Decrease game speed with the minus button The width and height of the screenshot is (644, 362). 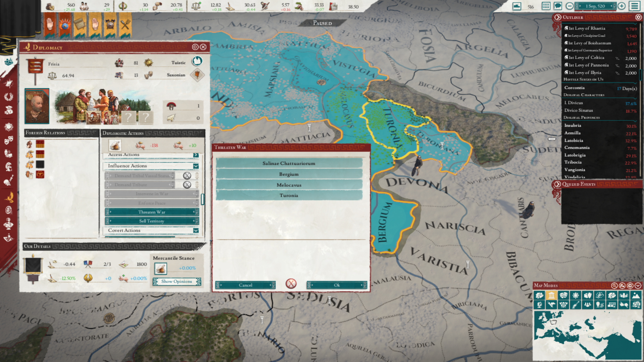[x=570, y=6]
